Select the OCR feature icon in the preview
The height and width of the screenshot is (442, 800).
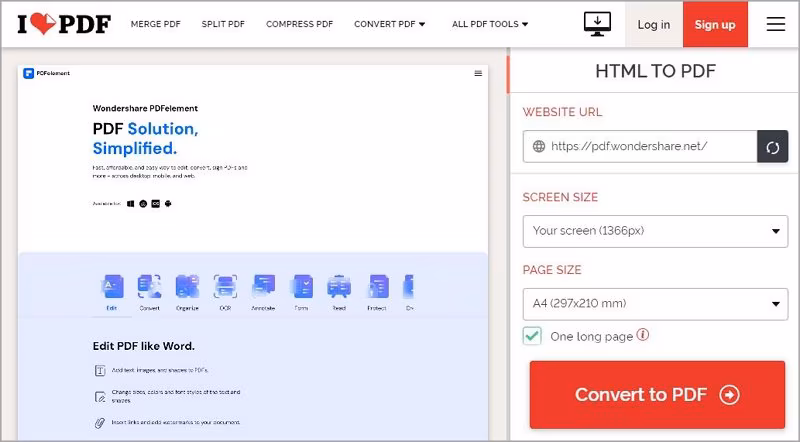(x=225, y=286)
